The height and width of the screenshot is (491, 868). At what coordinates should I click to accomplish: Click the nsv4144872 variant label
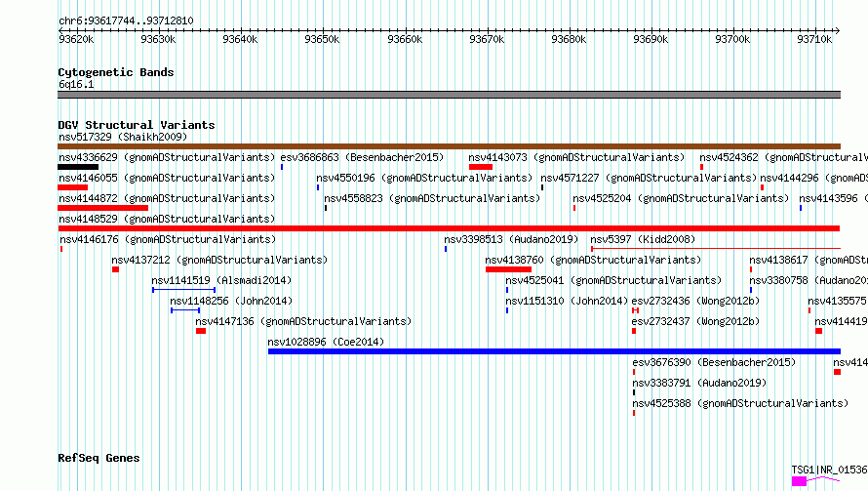click(x=167, y=198)
